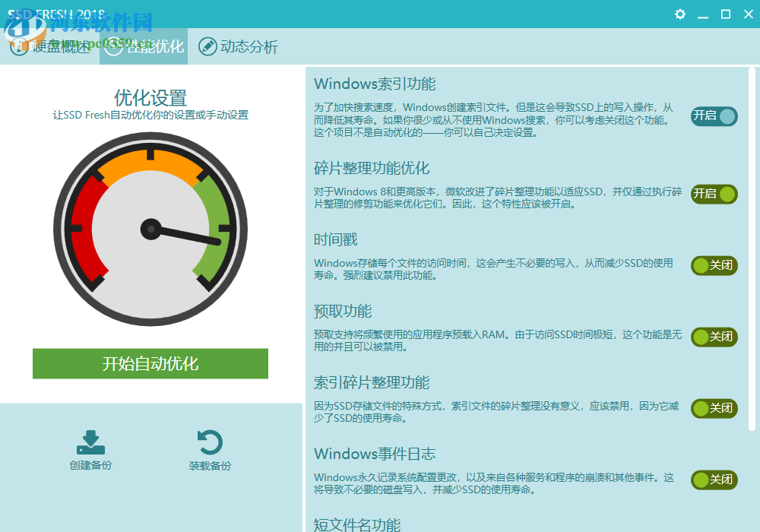Enable the 索引碎片整理功能 toggle

[x=714, y=409]
